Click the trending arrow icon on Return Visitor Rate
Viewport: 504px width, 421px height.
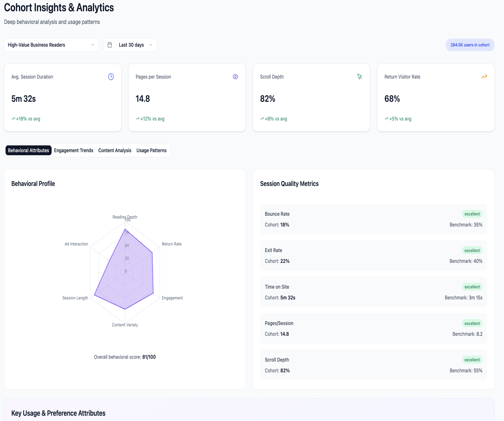tap(484, 76)
